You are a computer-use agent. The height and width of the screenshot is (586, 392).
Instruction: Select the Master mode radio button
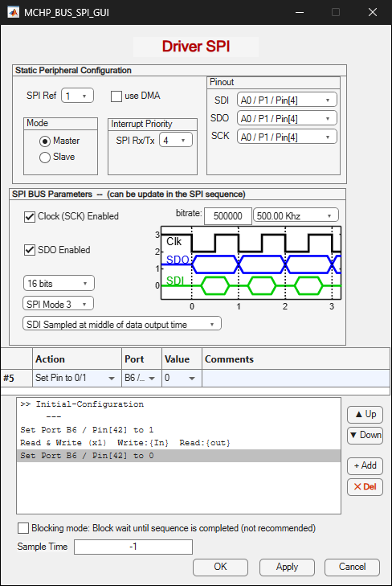coord(45,141)
